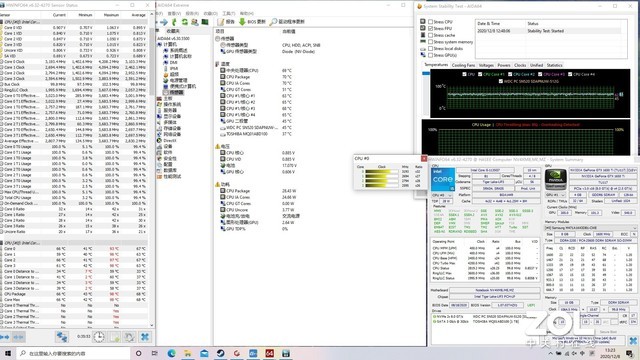Click the AIDA64 taskbar icon
This screenshot has height=360, width=640.
pos(269,353)
